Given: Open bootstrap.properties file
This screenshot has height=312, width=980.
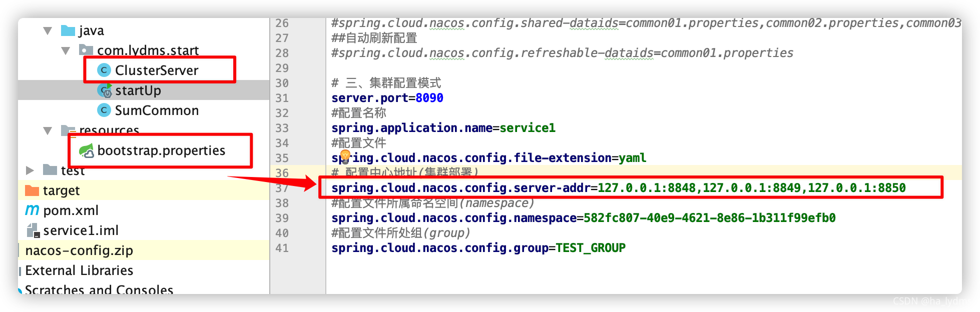Looking at the screenshot, I should click(161, 150).
